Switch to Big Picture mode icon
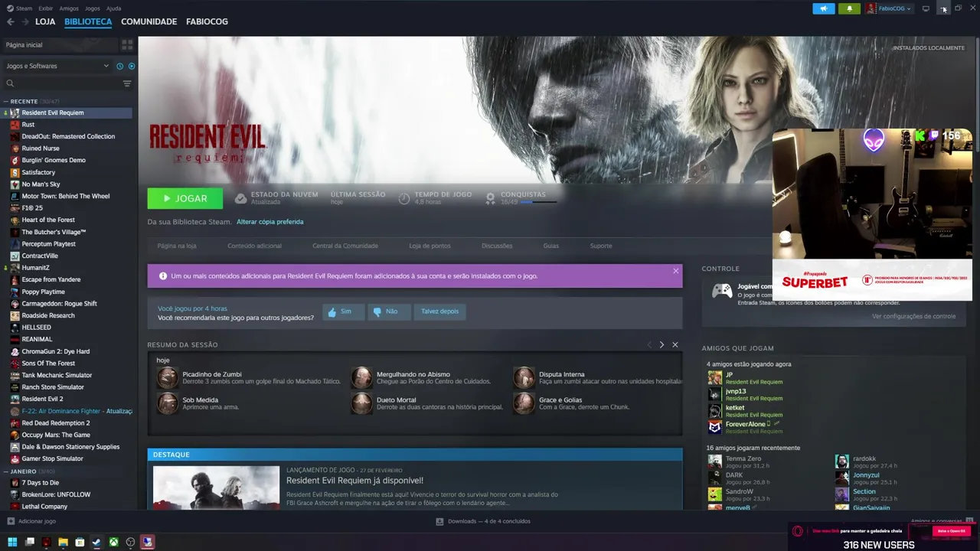This screenshot has width=980, height=551. [926, 8]
